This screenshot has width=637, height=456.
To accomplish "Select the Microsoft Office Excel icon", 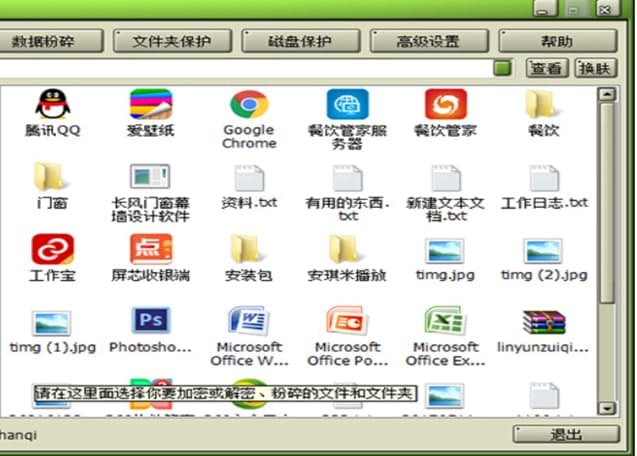I will pyautogui.click(x=445, y=321).
